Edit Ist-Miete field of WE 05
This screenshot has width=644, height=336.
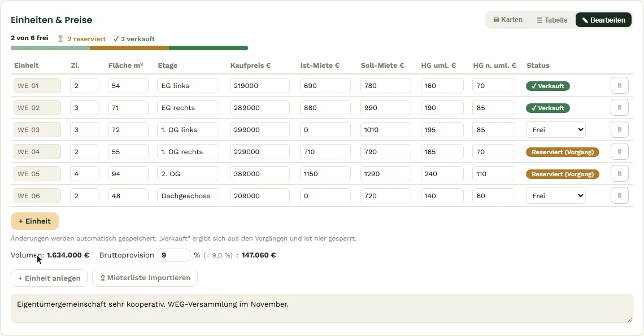pos(325,174)
